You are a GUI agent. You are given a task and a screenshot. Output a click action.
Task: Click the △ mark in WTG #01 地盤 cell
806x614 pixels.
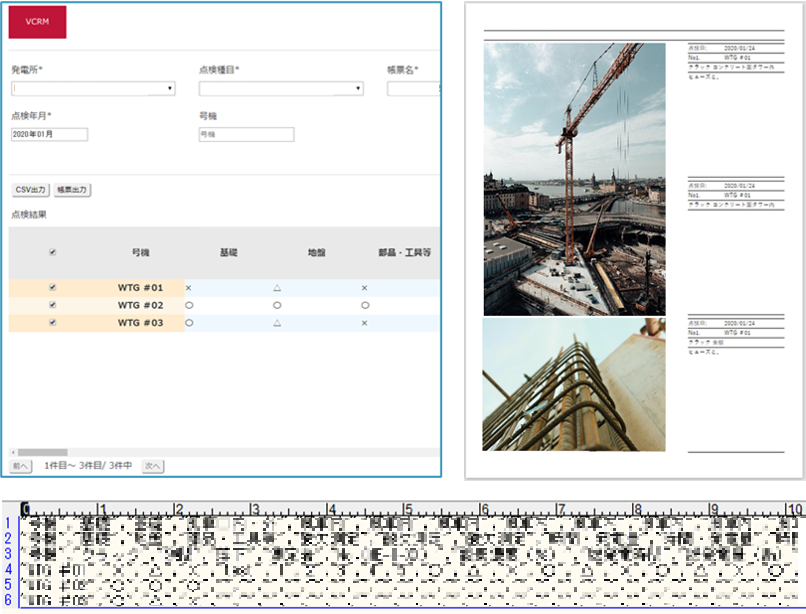coord(277,288)
